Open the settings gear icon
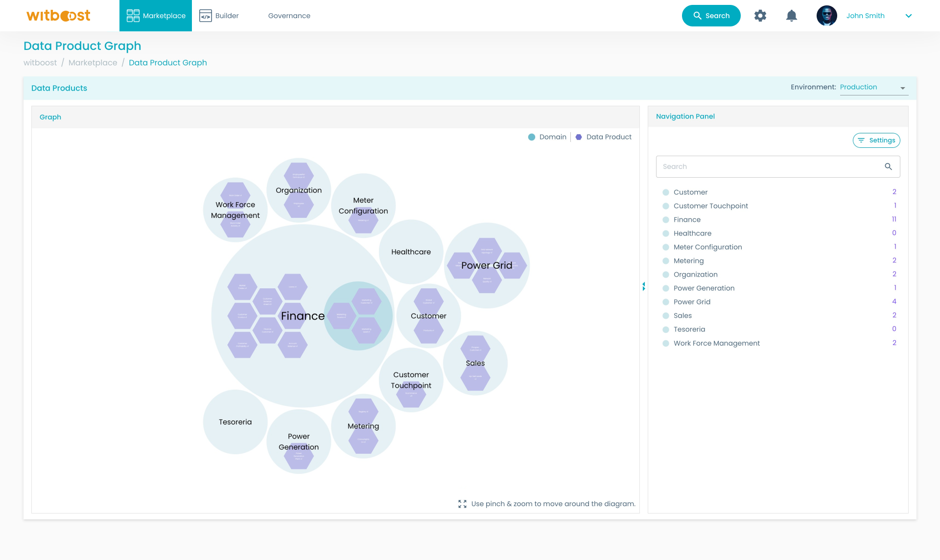This screenshot has width=940, height=560. (760, 16)
